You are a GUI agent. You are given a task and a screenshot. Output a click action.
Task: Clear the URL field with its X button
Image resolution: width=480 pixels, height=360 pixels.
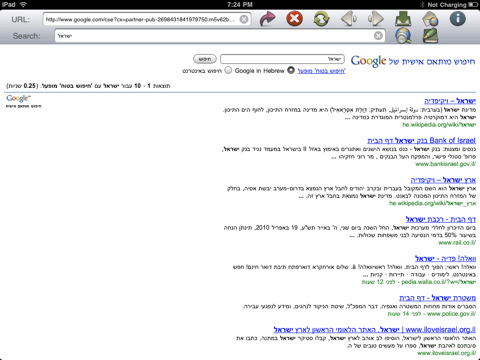pos(244,19)
